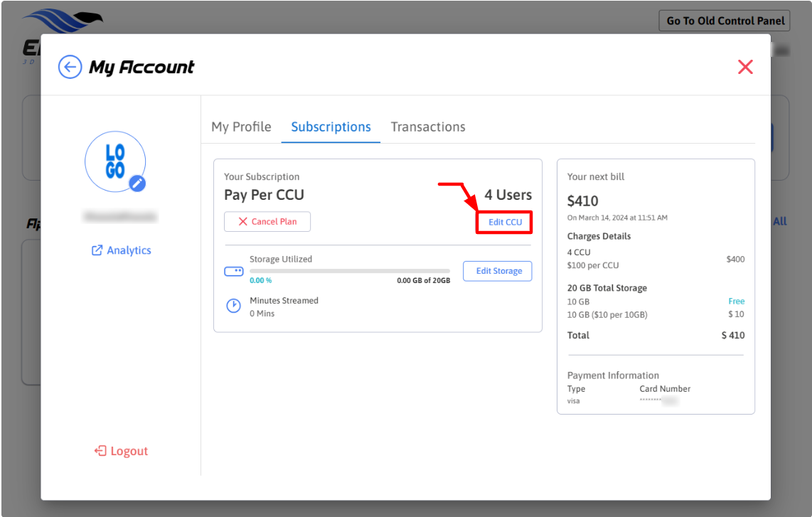Select the Subscriptions tab
Image resolution: width=812 pixels, height=517 pixels.
(331, 127)
